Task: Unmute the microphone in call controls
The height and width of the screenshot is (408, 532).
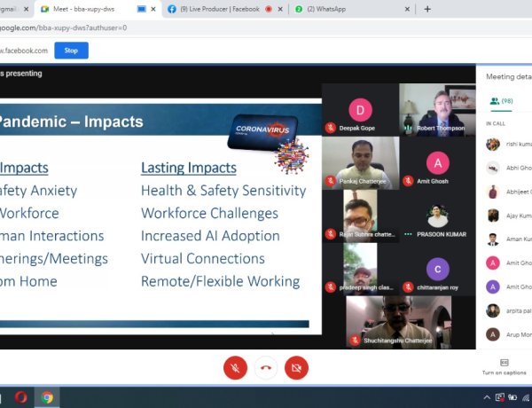Action: 235,366
